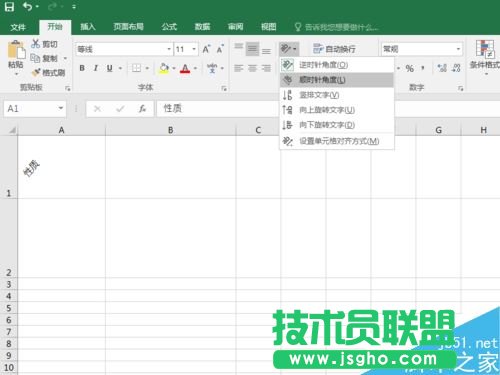
Task: Open the 视图 tab
Action: [x=268, y=27]
